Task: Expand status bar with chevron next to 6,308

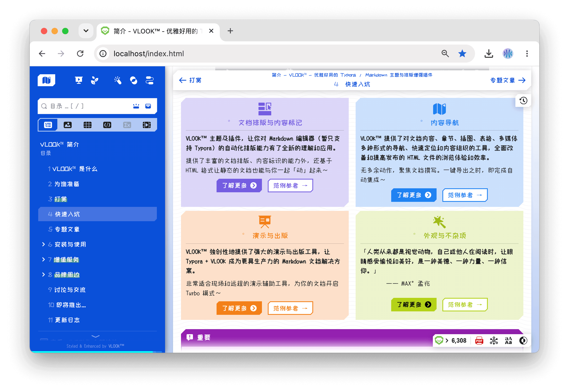Action: click(447, 341)
